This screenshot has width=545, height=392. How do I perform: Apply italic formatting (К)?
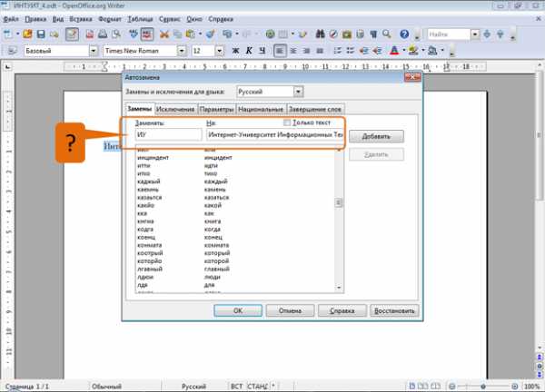coord(249,51)
